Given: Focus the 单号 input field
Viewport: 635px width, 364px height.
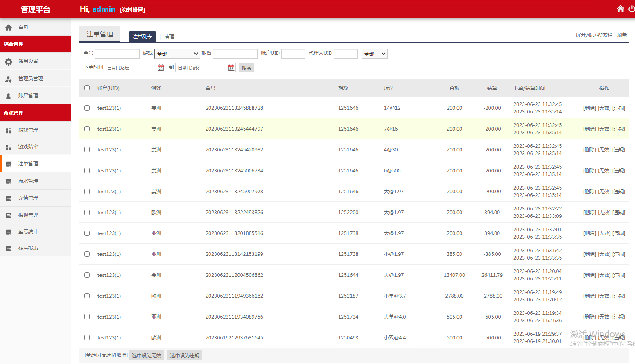Looking at the screenshot, I should (x=117, y=54).
